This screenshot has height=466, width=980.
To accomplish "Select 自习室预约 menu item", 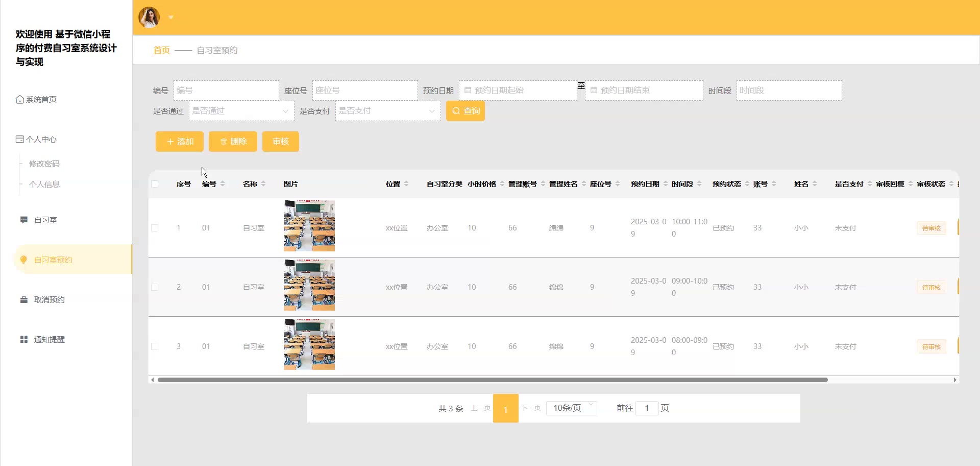I will click(53, 260).
